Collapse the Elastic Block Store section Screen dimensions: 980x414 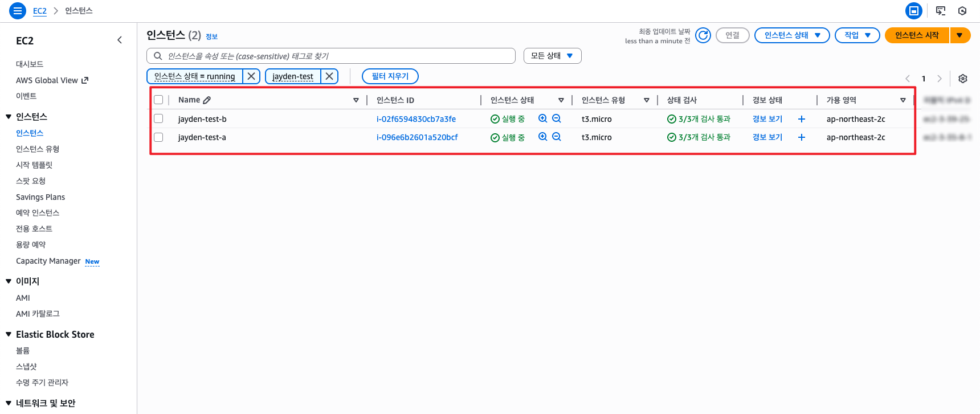coord(9,334)
